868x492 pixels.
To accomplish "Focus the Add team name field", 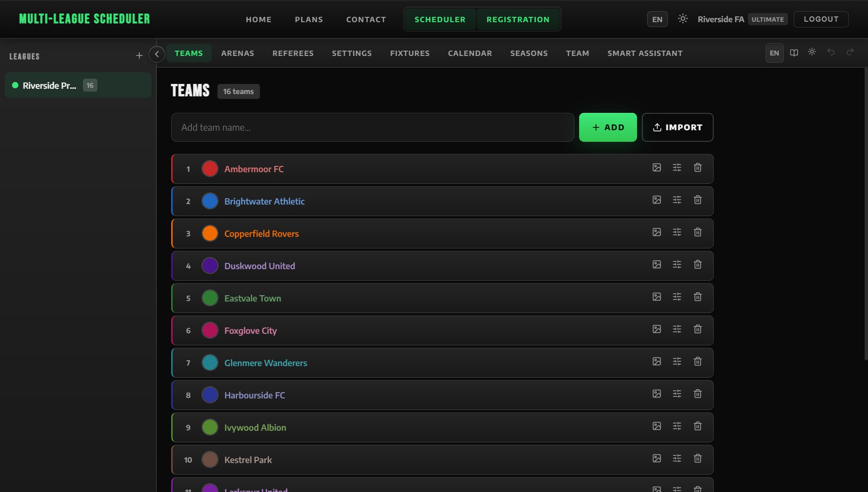I will pyautogui.click(x=372, y=127).
